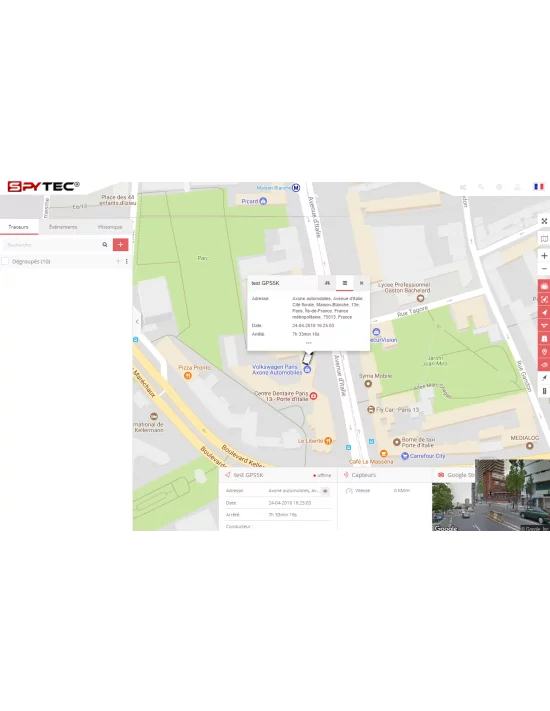Screen dimensions: 550x711
Task: Select the ruler measure tool icon
Action: 544,391
